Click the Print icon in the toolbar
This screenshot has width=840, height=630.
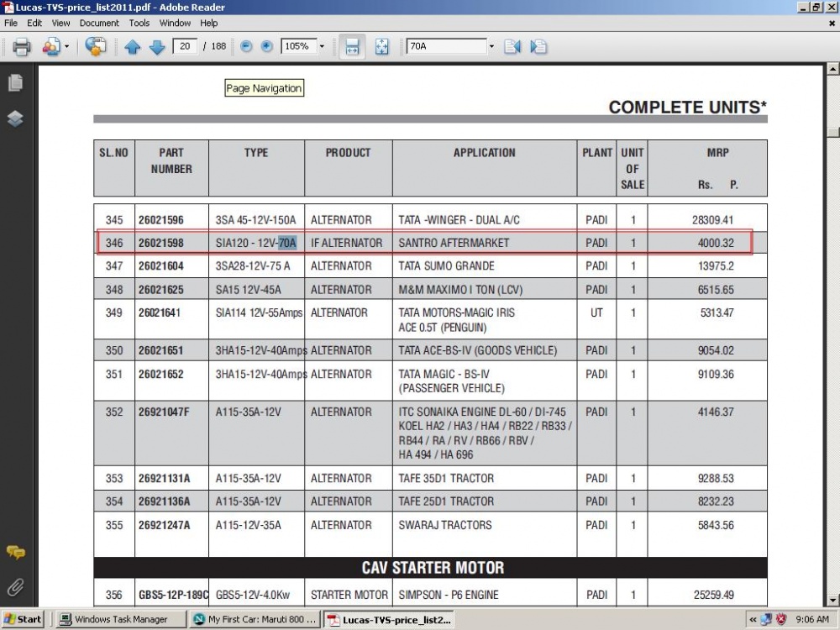(22, 46)
